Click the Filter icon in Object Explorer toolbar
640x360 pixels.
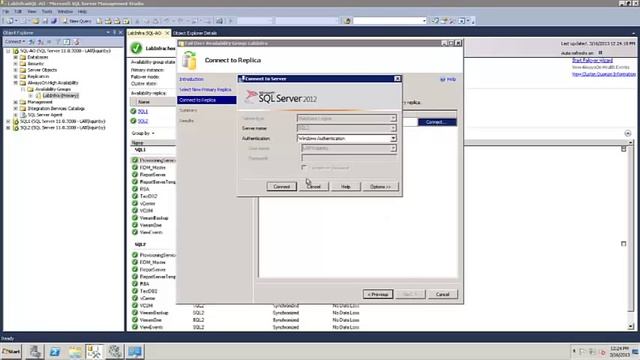tap(58, 42)
